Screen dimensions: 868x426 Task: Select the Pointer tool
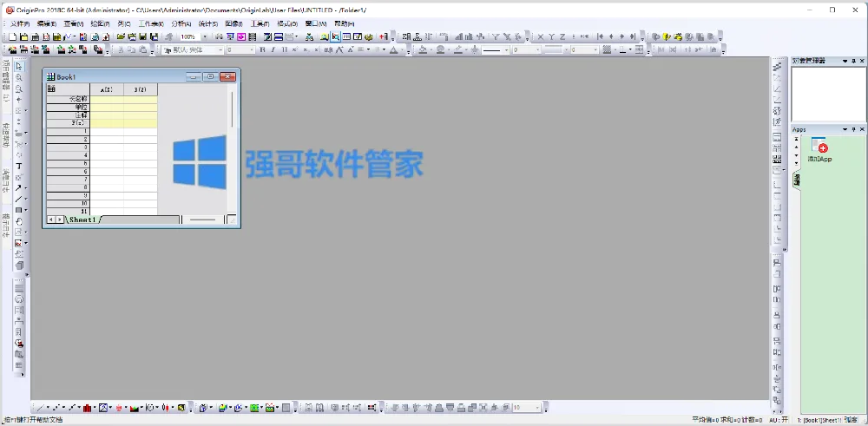(19, 67)
